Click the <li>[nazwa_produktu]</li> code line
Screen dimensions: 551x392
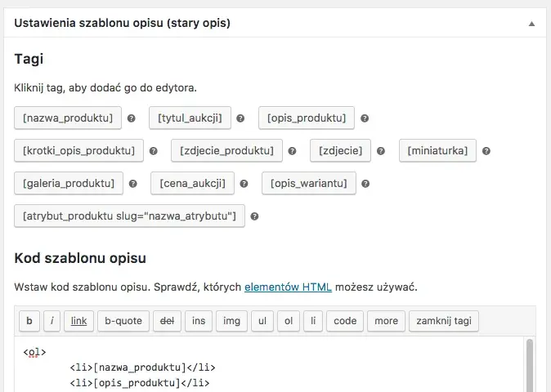click(142, 367)
